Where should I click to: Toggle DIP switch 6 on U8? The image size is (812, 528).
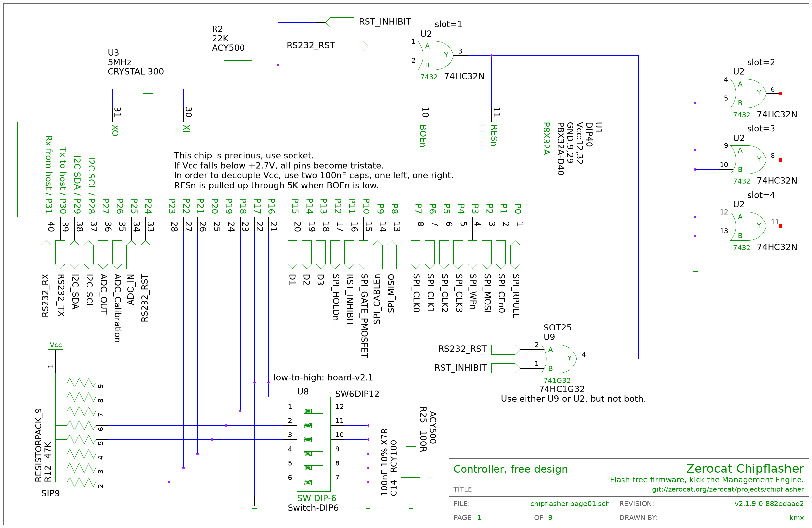(314, 482)
